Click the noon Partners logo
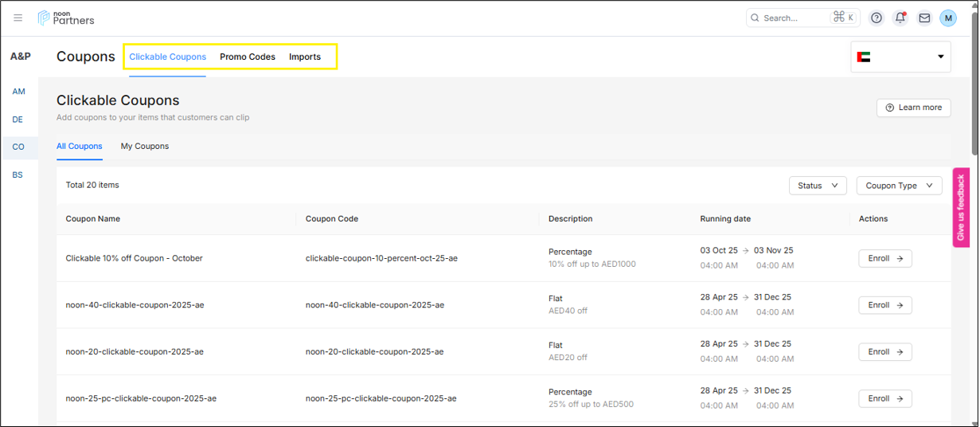This screenshot has width=980, height=427. 66,18
